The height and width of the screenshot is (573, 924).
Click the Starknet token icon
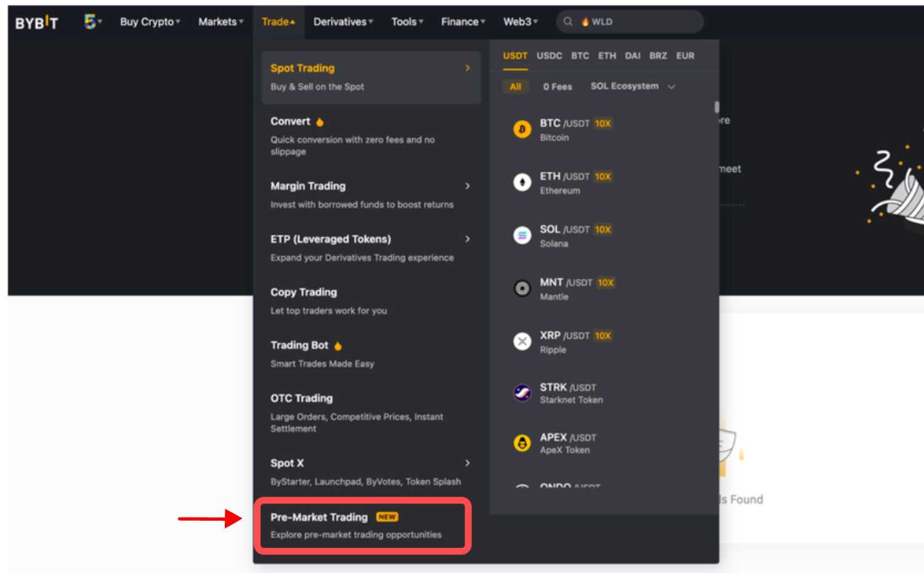point(522,393)
